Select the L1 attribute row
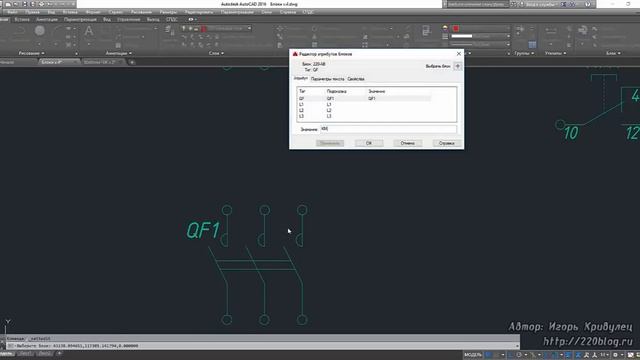The image size is (640, 360). (x=363, y=104)
